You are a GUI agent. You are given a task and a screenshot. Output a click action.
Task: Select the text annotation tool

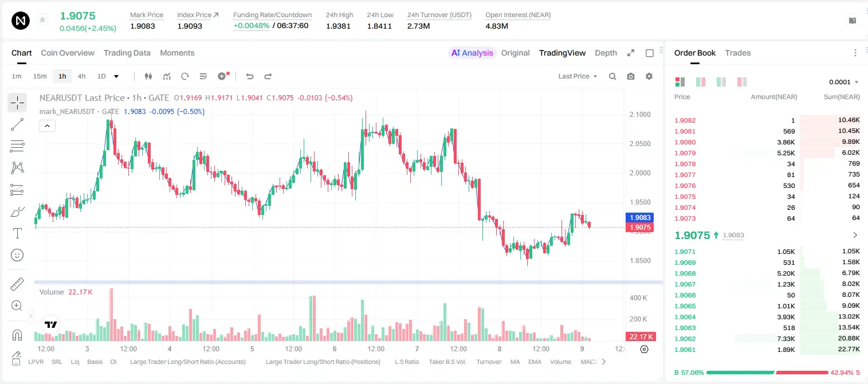pyautogui.click(x=17, y=233)
